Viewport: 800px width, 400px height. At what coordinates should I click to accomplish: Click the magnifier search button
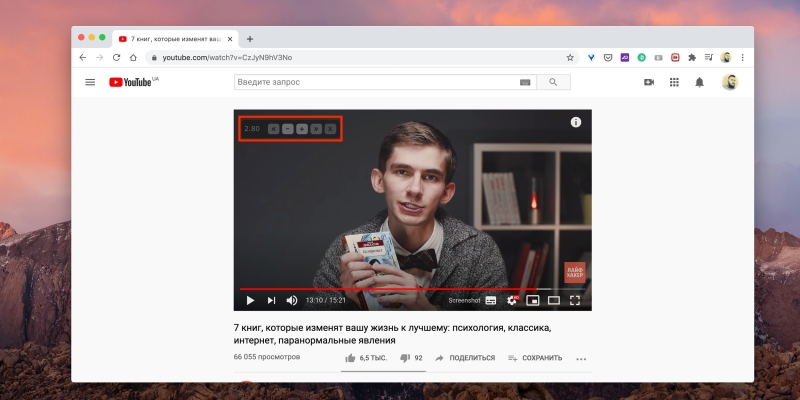553,82
